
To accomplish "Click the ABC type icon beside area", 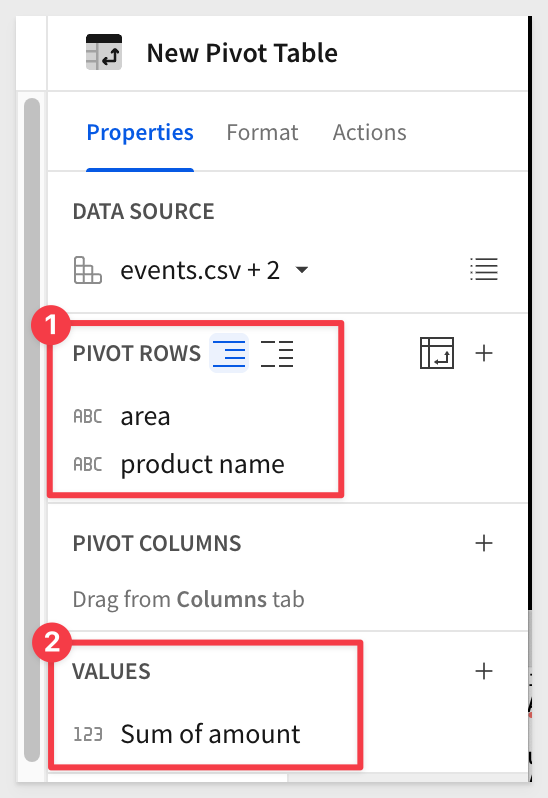I will tap(88, 416).
